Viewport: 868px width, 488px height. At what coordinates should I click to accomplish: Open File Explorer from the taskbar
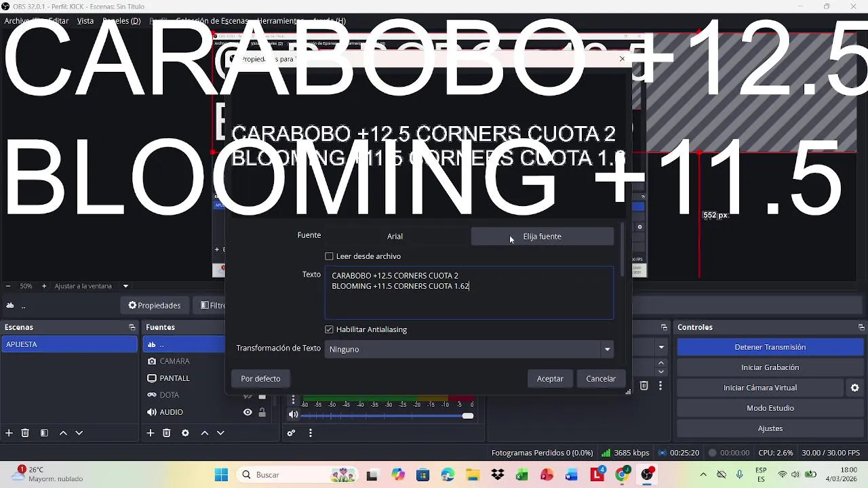click(x=473, y=475)
